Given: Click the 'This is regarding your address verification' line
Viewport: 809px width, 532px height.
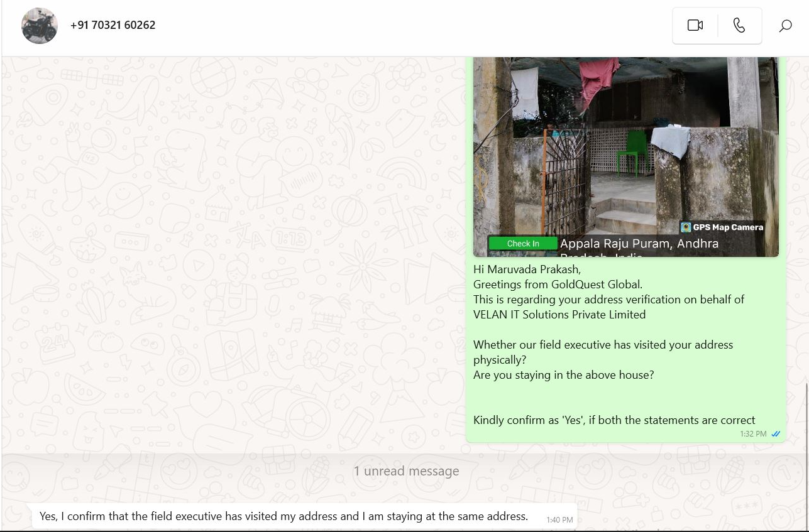Looking at the screenshot, I should [x=608, y=300].
